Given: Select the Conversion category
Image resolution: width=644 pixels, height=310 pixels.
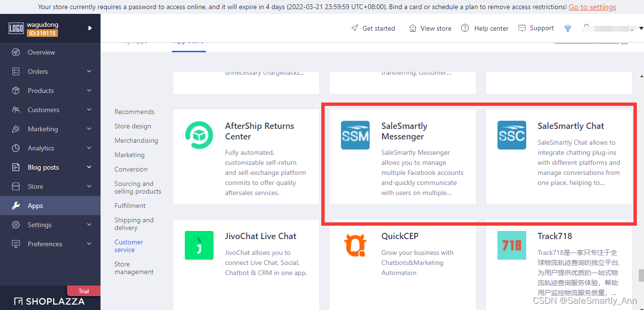Looking at the screenshot, I should [131, 169].
